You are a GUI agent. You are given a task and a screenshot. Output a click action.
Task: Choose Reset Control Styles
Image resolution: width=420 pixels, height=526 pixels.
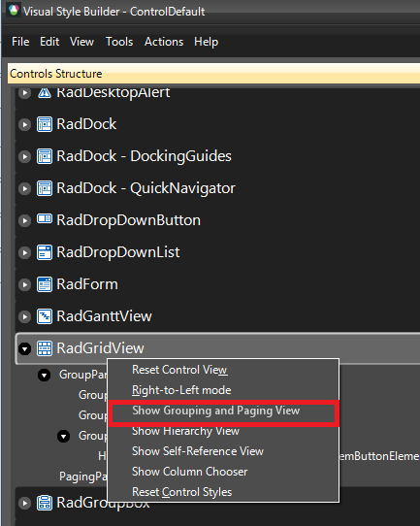(x=223, y=492)
